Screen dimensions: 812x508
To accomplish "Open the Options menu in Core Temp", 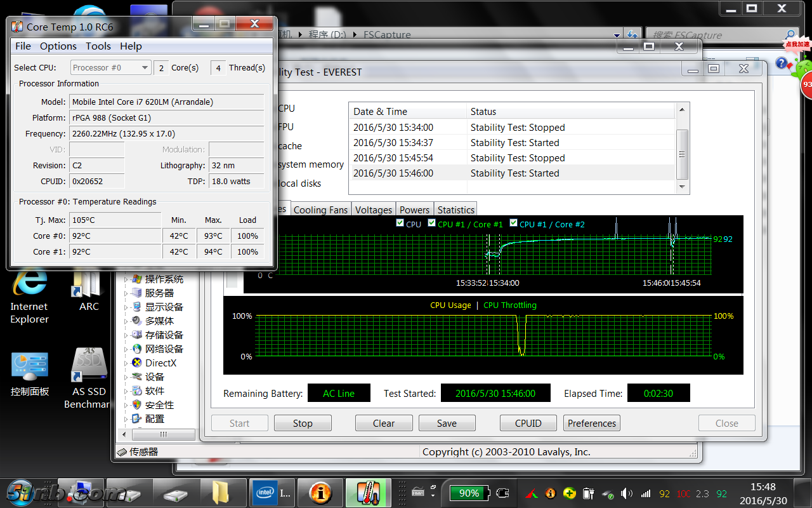I will pyautogui.click(x=58, y=46).
